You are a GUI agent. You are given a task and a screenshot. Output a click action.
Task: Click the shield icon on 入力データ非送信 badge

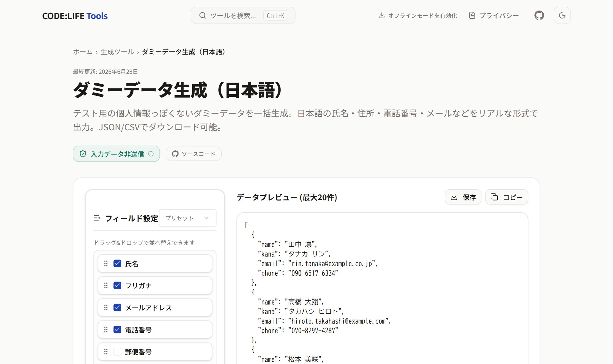(x=83, y=154)
